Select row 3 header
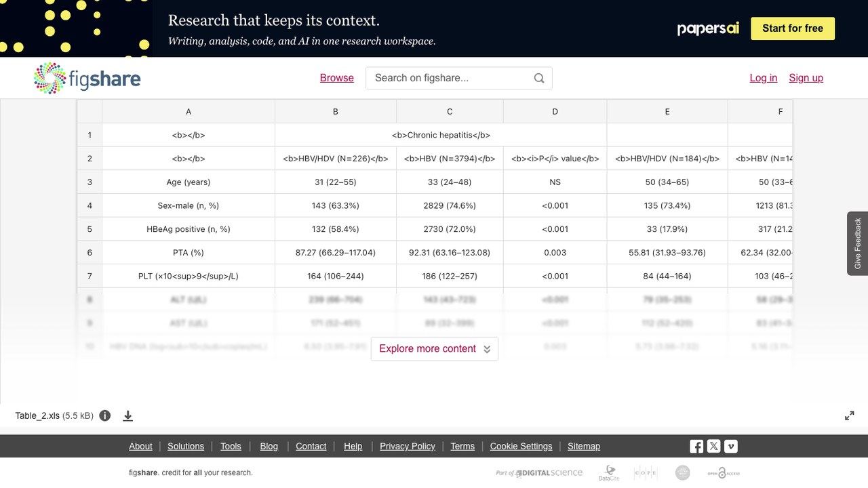868x488 pixels. pos(90,182)
